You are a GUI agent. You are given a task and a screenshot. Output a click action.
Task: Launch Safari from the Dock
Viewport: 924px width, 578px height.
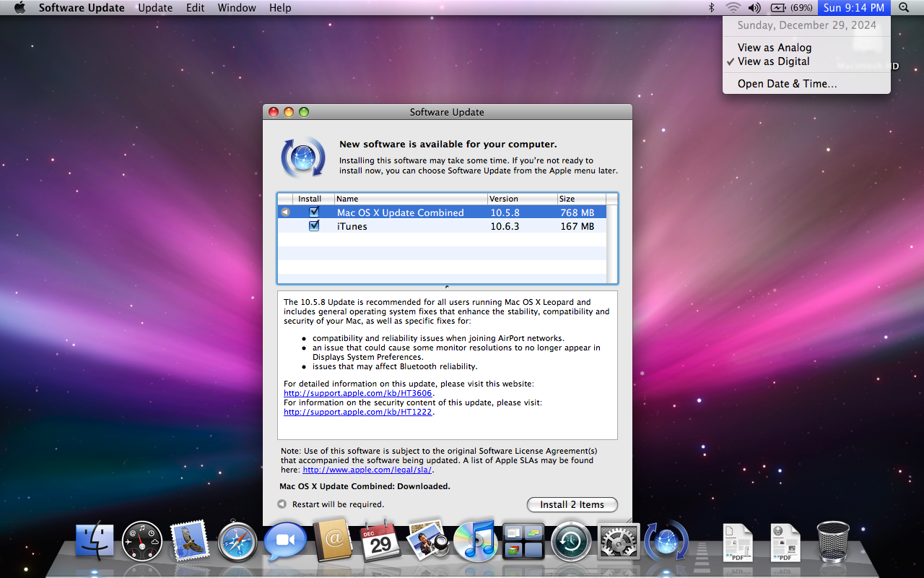237,542
